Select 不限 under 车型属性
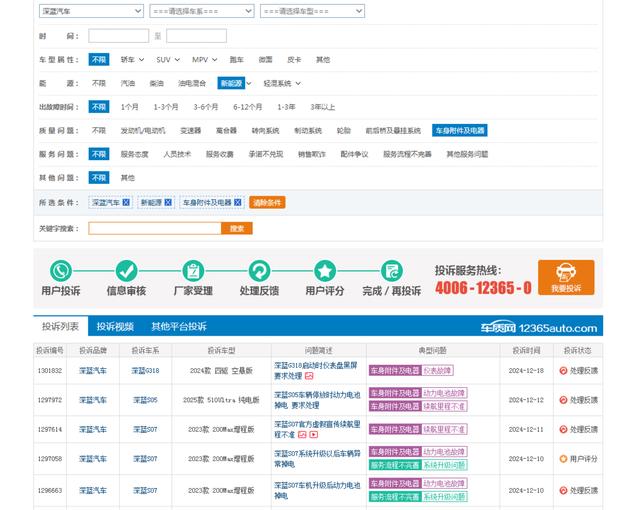 coord(99,60)
